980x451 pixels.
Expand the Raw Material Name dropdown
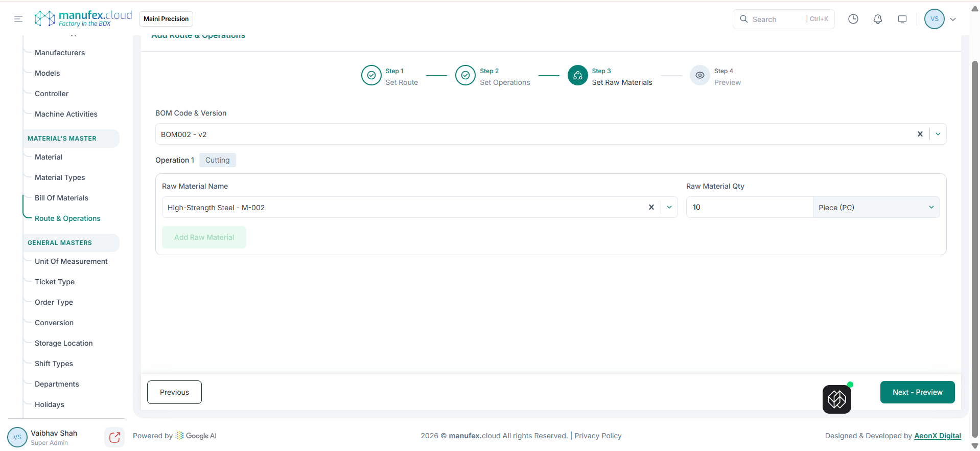[669, 207]
